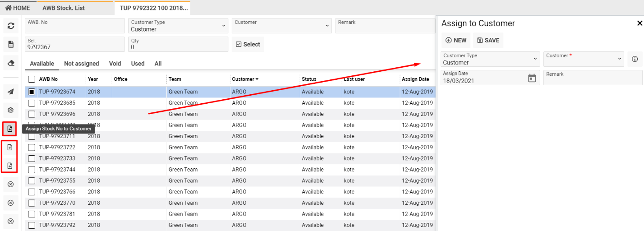
Task: Uncheck the row TUP-97923674 checkbox
Action: coord(32,92)
